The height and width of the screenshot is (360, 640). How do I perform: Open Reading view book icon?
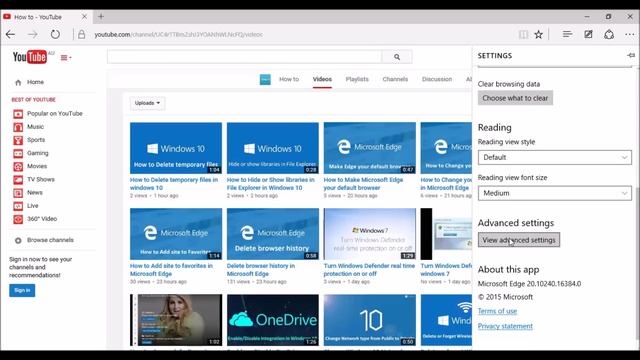coord(523,35)
